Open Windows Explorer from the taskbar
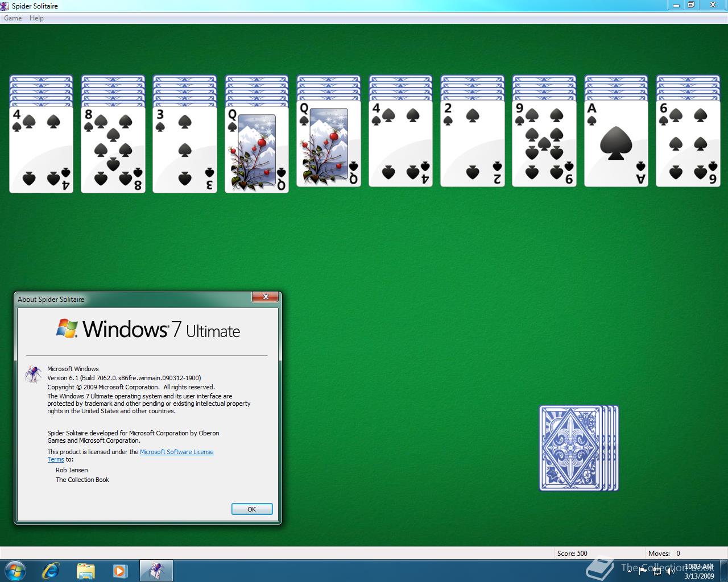Viewport: 728px width, 582px height. coord(85,571)
